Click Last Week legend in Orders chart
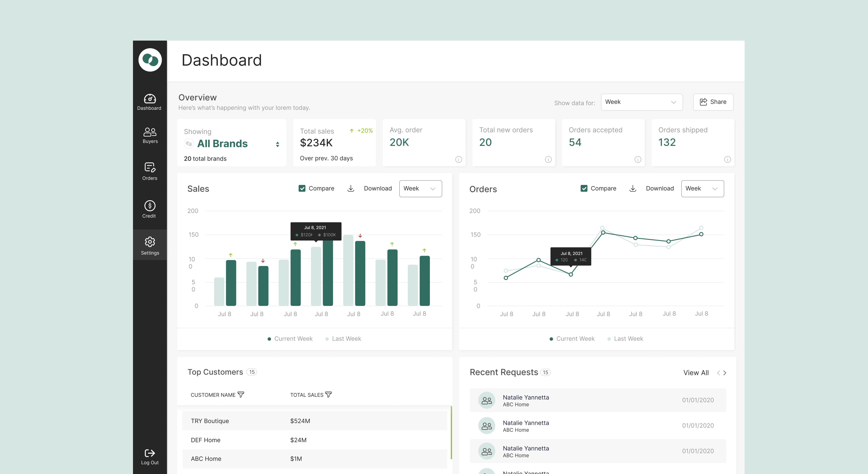Screen dimensions: 868x474 625,339
